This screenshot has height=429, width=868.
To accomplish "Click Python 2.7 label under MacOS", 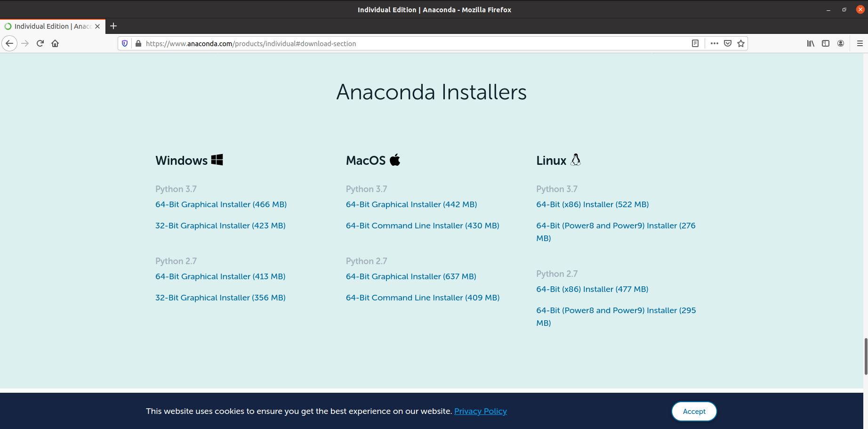I will click(x=367, y=261).
